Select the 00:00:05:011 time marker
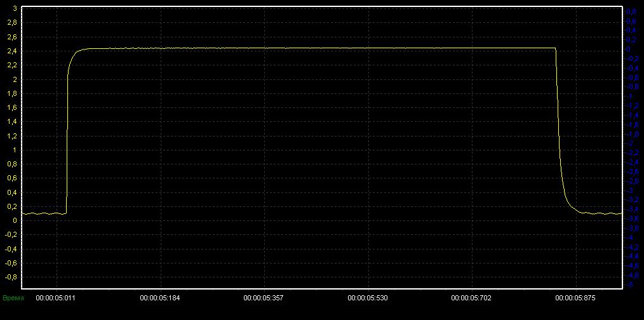This screenshot has width=644, height=320. (x=57, y=297)
